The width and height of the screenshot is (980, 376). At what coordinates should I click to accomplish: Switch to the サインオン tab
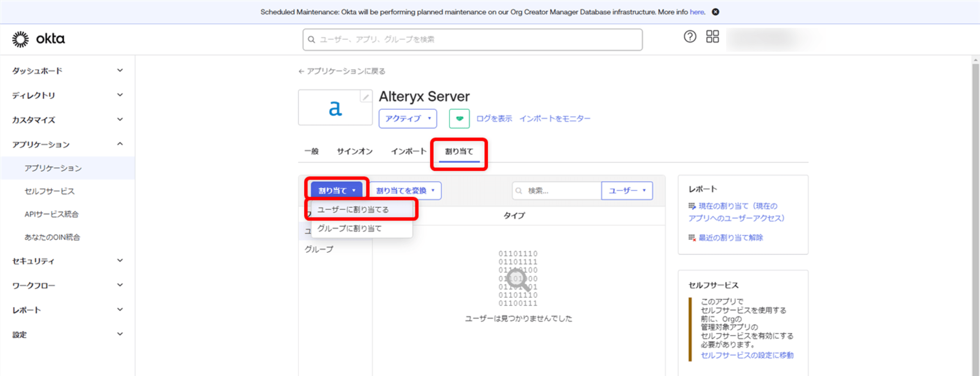[x=355, y=151]
